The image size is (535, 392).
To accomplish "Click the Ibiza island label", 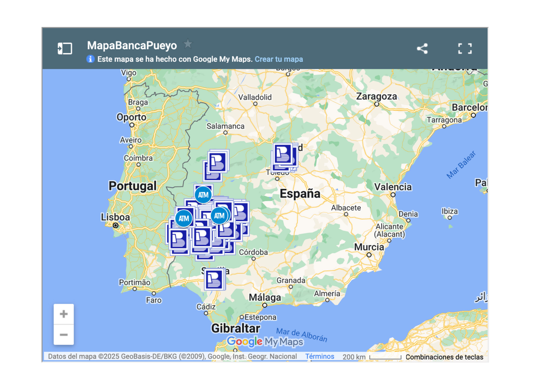I will 449,211.
